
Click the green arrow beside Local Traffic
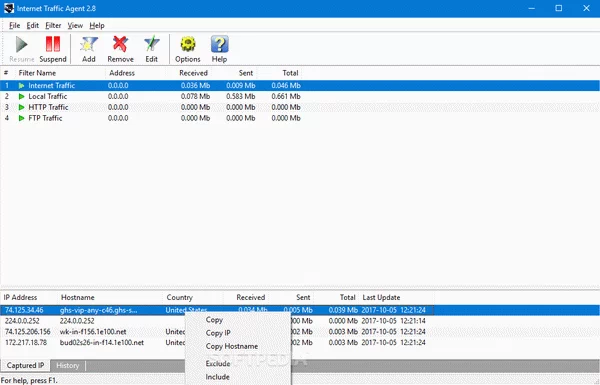(x=21, y=96)
